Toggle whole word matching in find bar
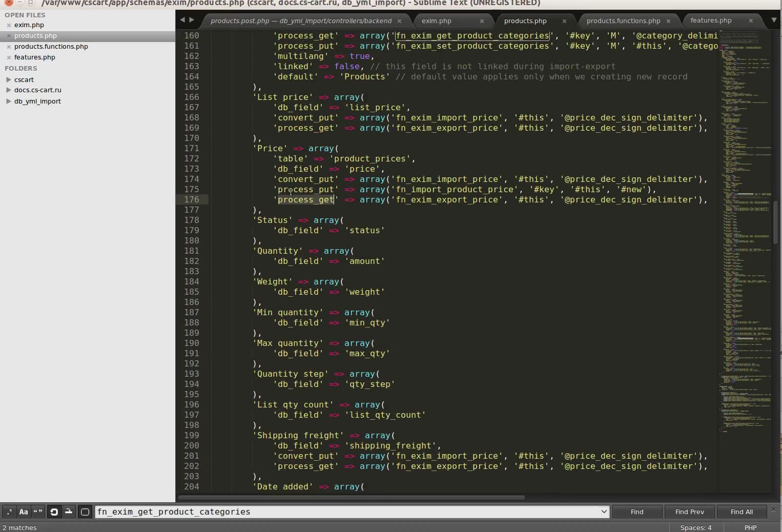The width and height of the screenshot is (782, 532). coord(38,511)
